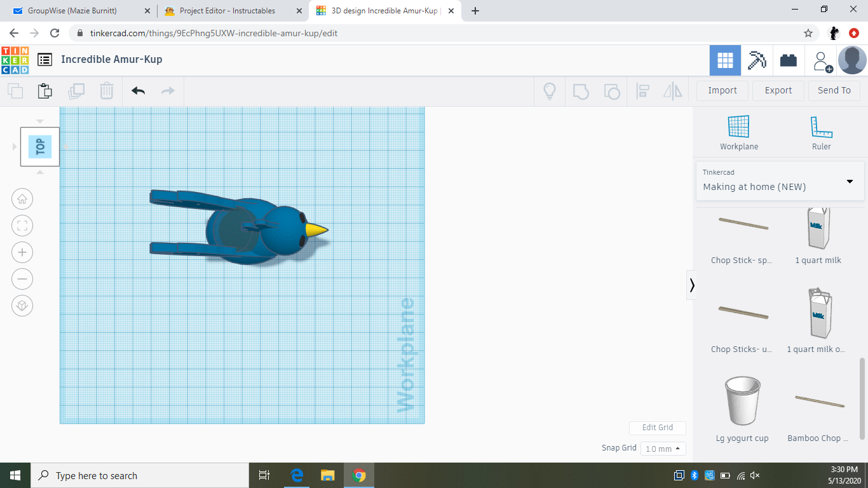The image size is (868, 488).
Task: Delete selection using trash icon
Action: (106, 91)
